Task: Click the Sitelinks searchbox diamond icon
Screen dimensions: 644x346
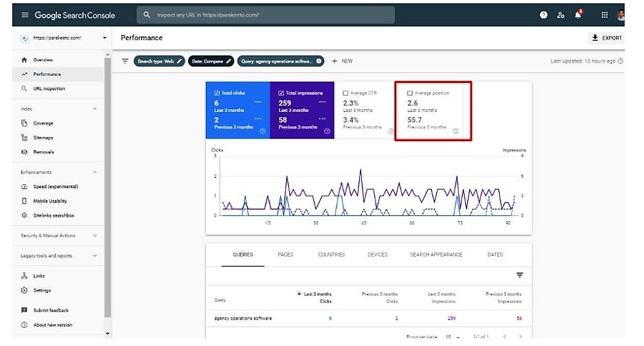Action: pyautogui.click(x=24, y=215)
